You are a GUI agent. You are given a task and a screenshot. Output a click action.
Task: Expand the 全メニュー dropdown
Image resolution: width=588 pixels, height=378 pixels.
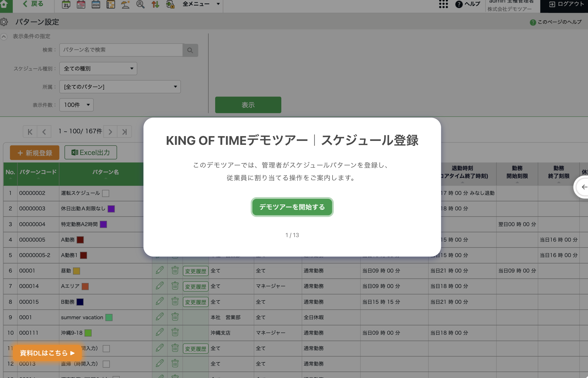[x=201, y=4]
